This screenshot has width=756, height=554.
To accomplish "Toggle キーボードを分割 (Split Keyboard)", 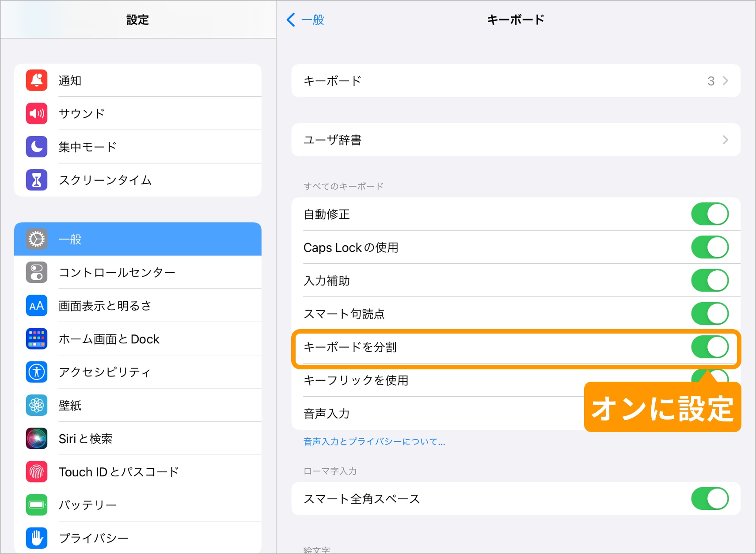I will tap(710, 347).
